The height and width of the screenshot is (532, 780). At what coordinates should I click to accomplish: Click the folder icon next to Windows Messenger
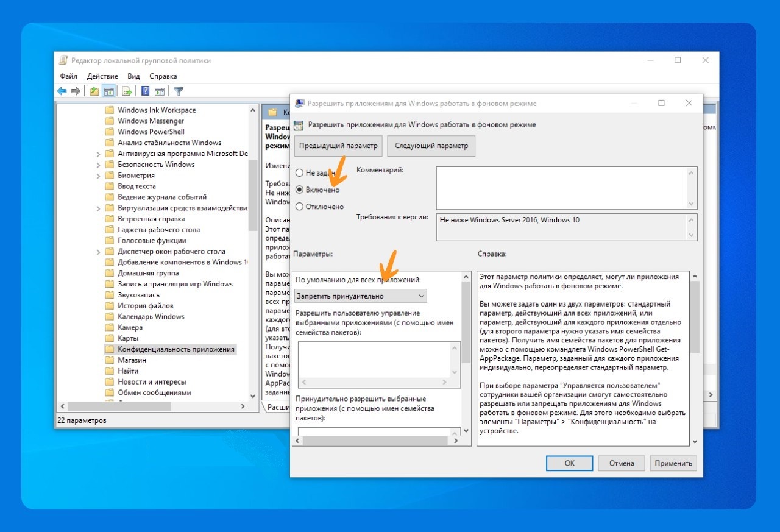click(x=110, y=121)
